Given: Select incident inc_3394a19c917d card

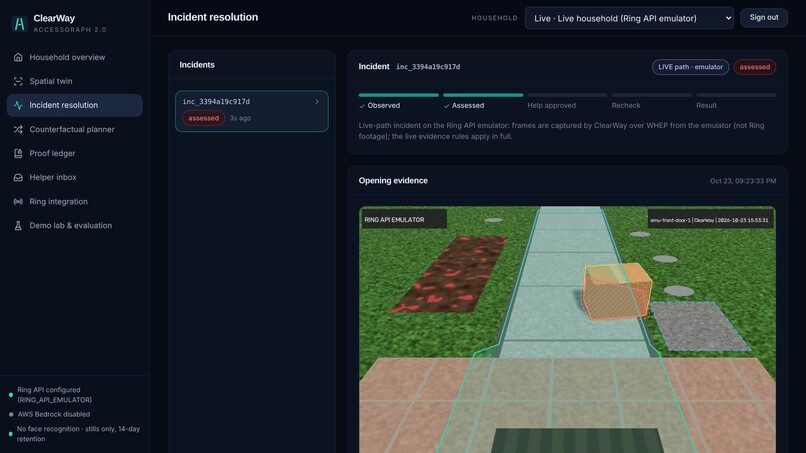Looking at the screenshot, I should point(251,111).
